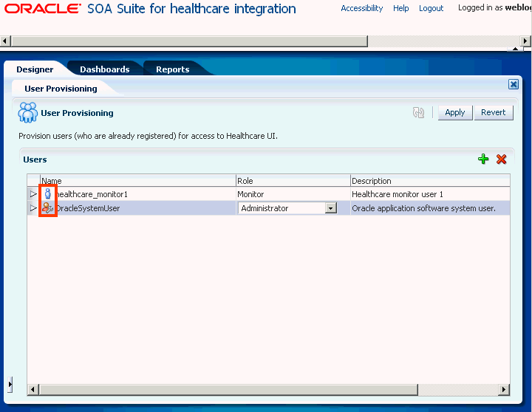Click the Users section heading
Screen dimensions: 532x412
pyautogui.click(x=35, y=159)
